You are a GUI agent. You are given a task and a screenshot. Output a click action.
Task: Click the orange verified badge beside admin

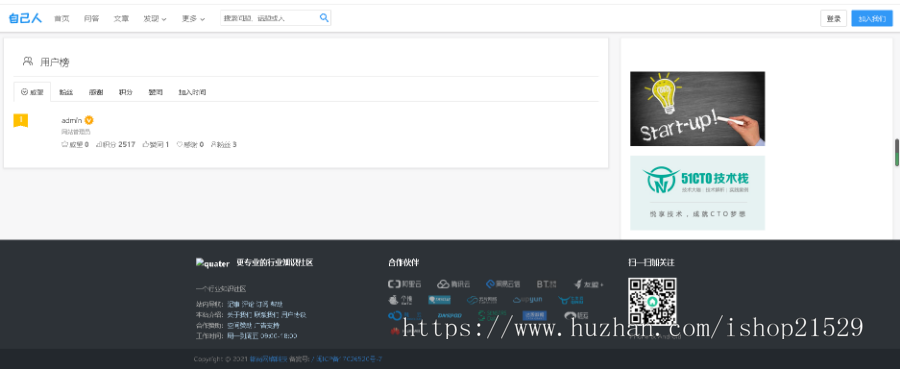click(89, 120)
